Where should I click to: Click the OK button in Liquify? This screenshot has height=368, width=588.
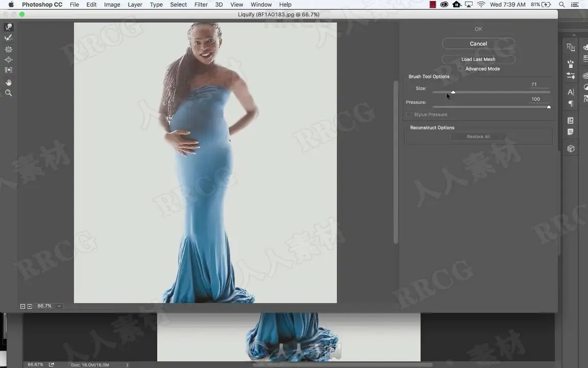click(x=478, y=29)
